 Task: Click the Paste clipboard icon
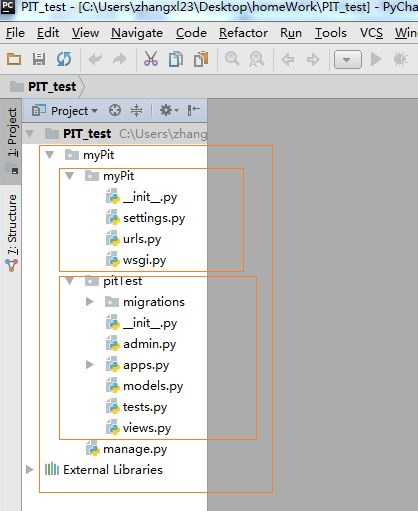click(x=201, y=59)
